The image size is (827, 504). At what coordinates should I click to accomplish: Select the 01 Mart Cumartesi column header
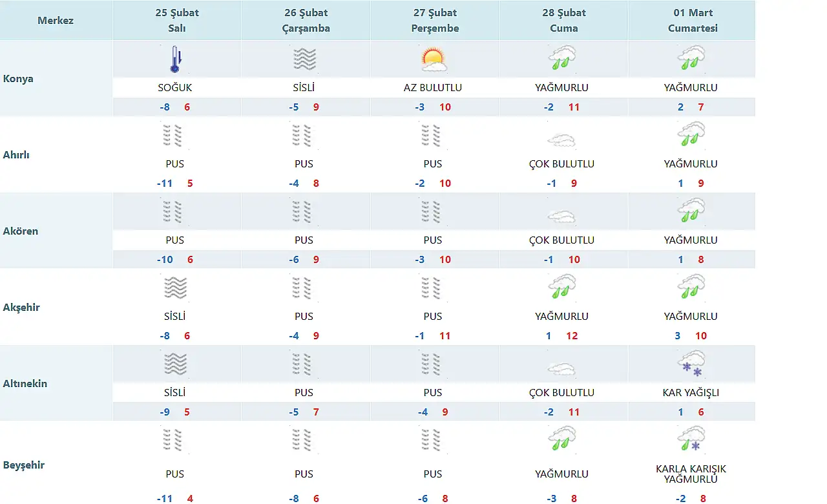693,21
